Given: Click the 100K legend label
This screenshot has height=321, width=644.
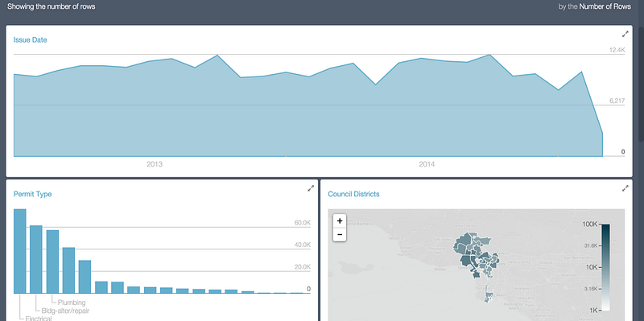Looking at the screenshot, I should (x=590, y=224).
